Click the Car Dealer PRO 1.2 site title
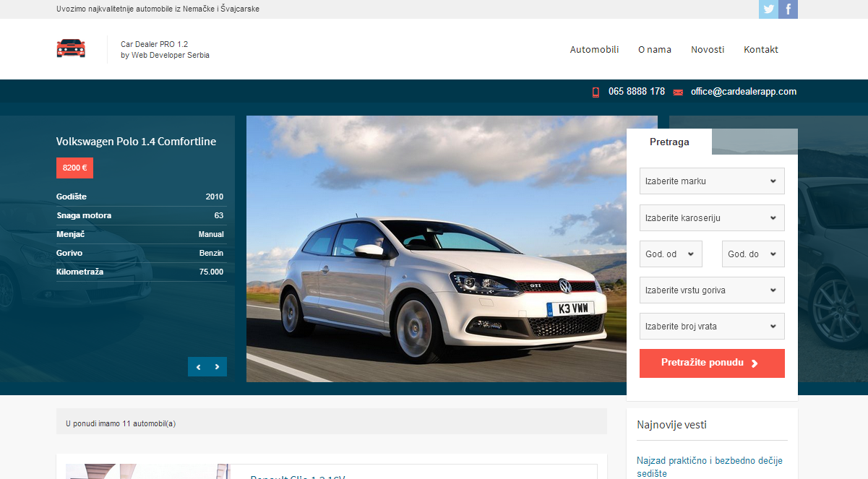This screenshot has height=479, width=868. tap(154, 44)
